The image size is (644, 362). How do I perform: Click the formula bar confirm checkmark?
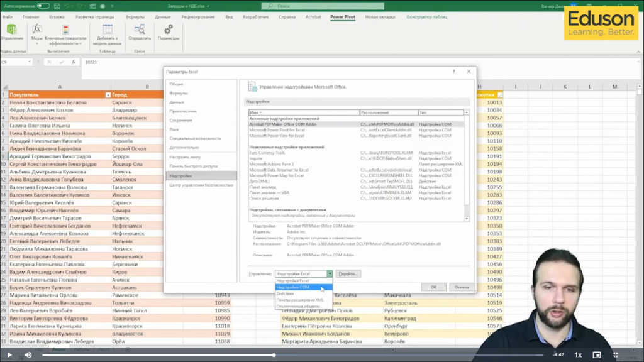point(62,62)
